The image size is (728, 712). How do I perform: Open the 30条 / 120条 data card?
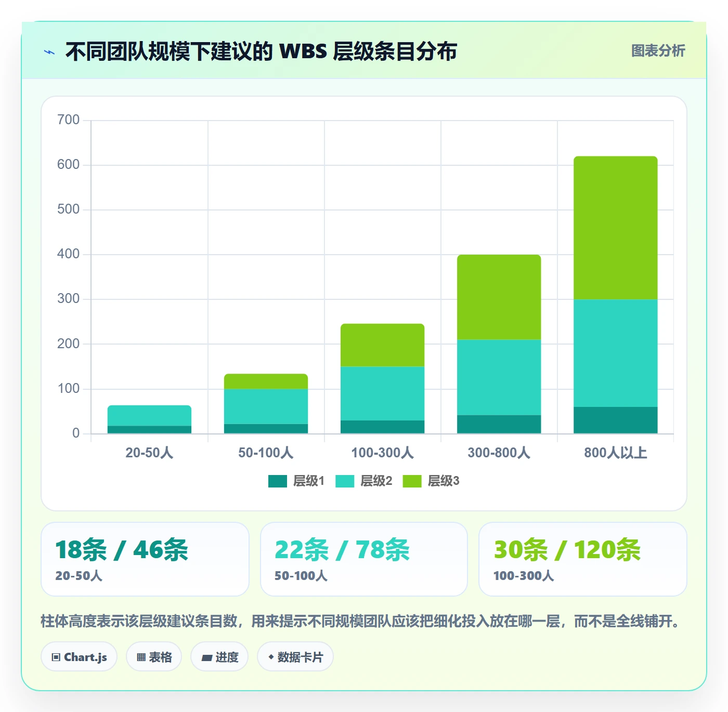pos(583,559)
